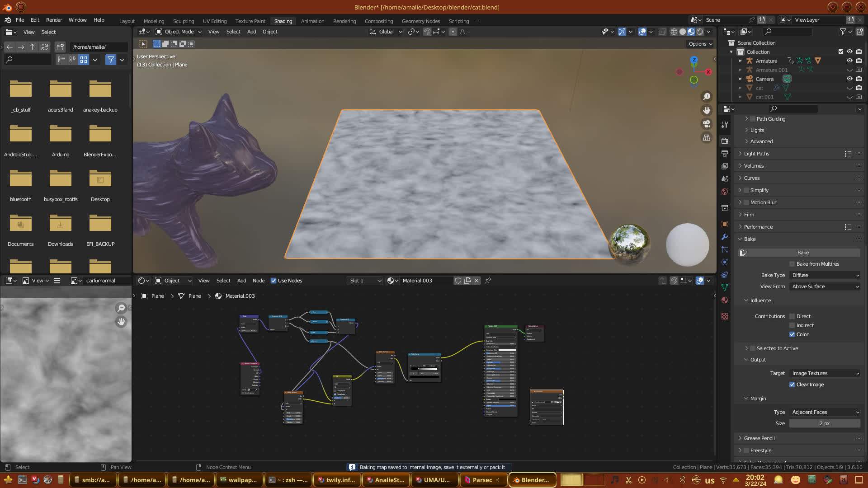868x488 pixels.
Task: Click the filter funnel icon in the file browser
Action: click(110, 60)
